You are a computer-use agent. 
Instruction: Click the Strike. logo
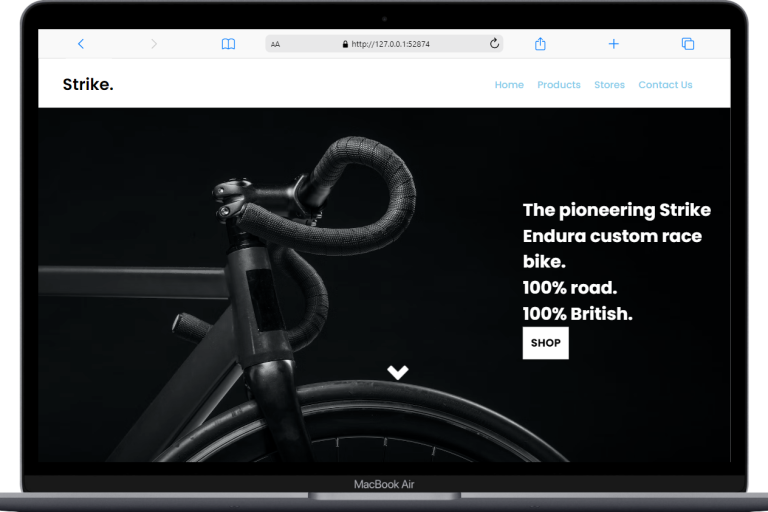(x=88, y=84)
